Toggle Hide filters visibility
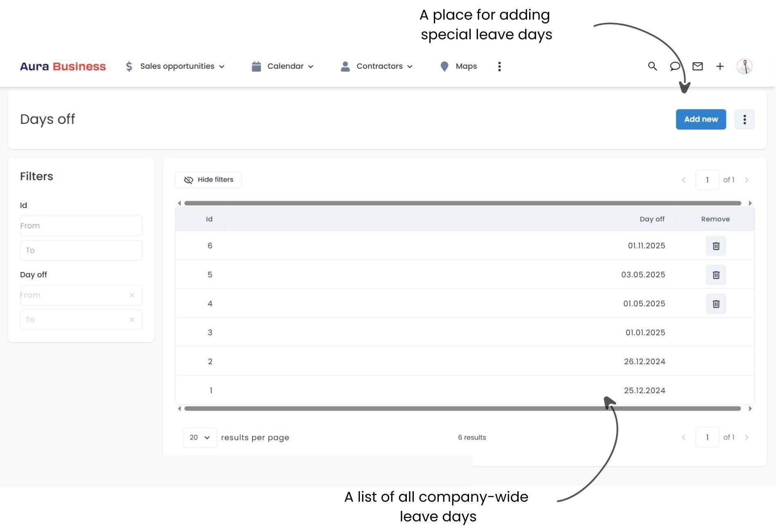The height and width of the screenshot is (532, 776). point(208,180)
